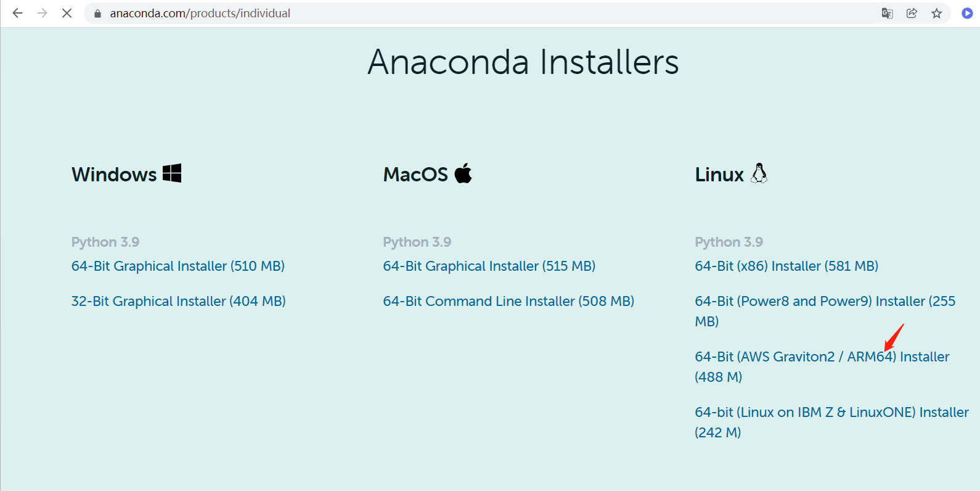Viewport: 980px width, 491px height.
Task: Click the site padlock icon
Action: click(x=97, y=14)
